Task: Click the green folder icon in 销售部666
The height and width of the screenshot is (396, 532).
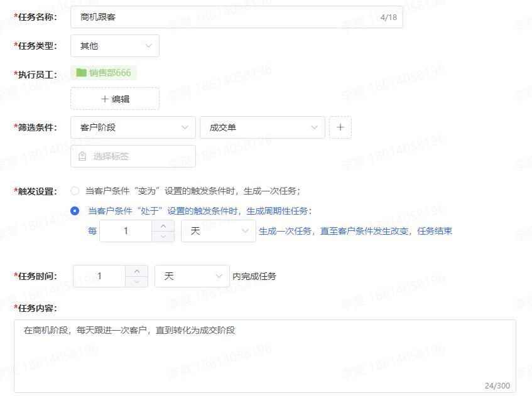Action: point(81,73)
